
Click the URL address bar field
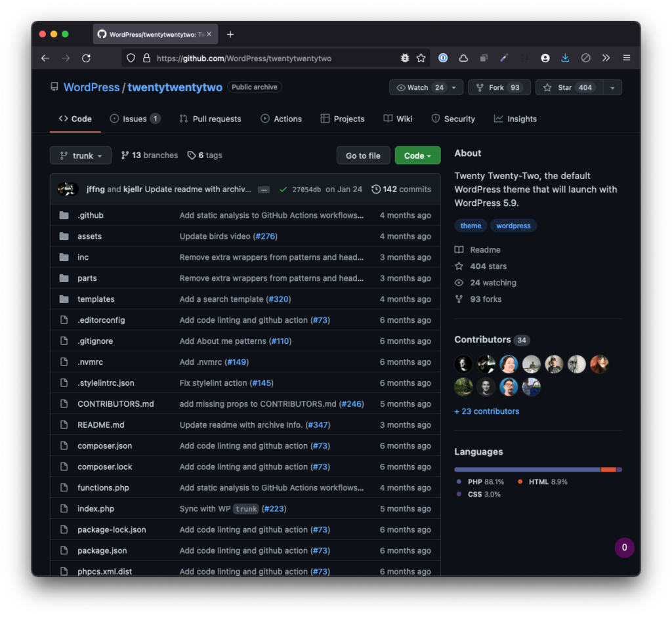(x=274, y=58)
